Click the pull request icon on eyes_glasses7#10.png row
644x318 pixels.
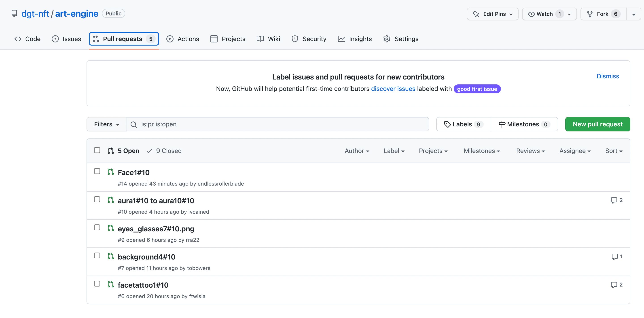tap(111, 228)
